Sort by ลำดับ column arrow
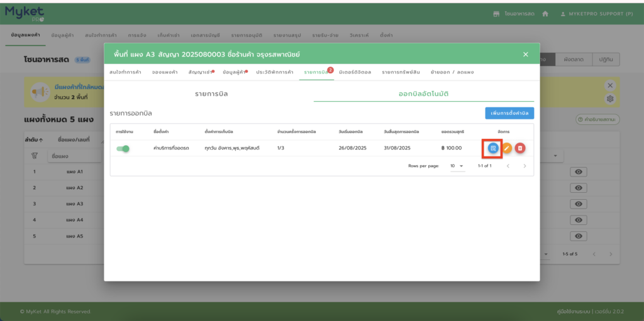 pos(41,140)
